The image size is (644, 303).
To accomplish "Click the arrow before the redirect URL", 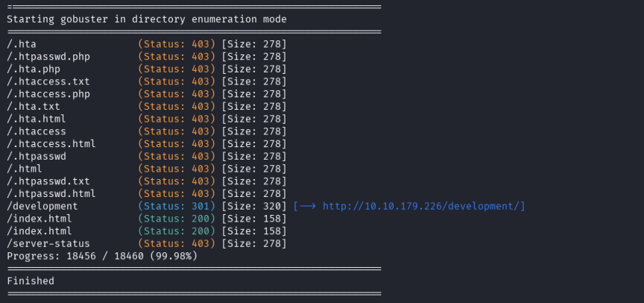I will (x=307, y=206).
